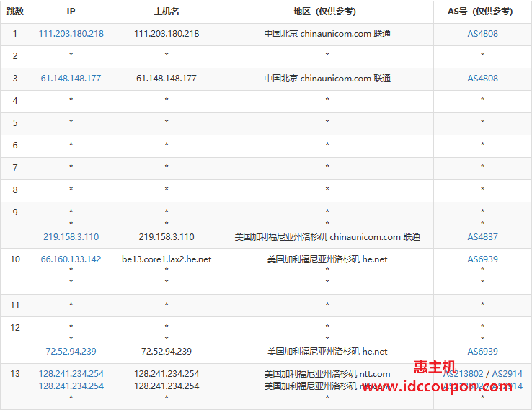532x410 pixels.
Task: Select hop number 5 cell
Action: (15, 123)
